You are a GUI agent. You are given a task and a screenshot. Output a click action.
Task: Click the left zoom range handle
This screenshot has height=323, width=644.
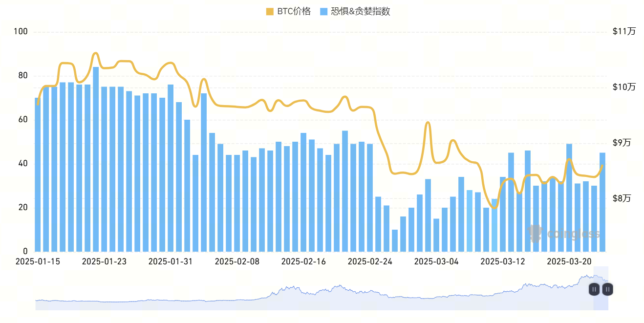coord(594,289)
